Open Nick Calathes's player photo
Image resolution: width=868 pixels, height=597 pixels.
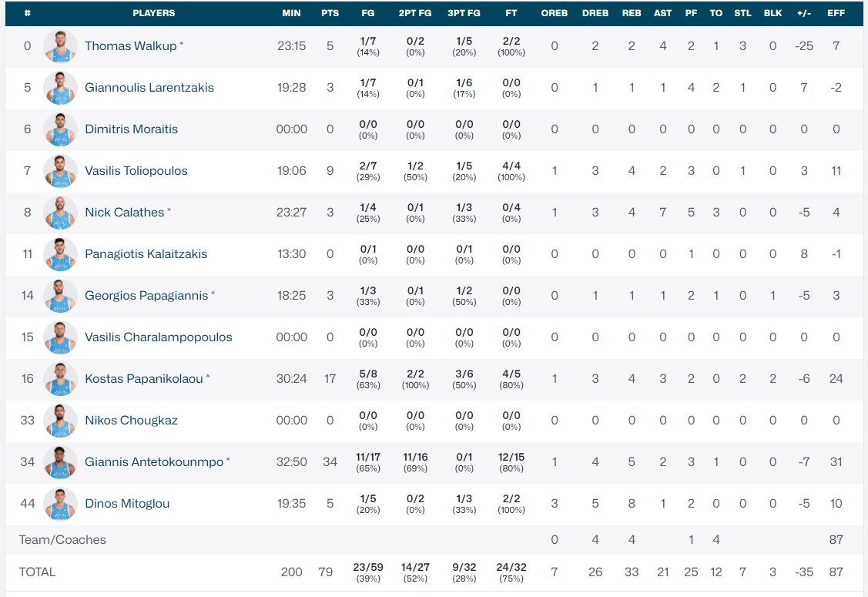pos(60,213)
